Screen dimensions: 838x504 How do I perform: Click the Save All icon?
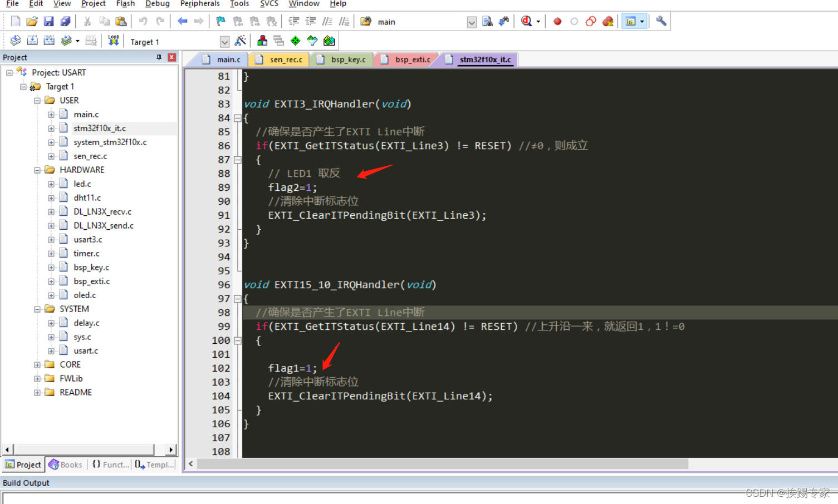(66, 22)
